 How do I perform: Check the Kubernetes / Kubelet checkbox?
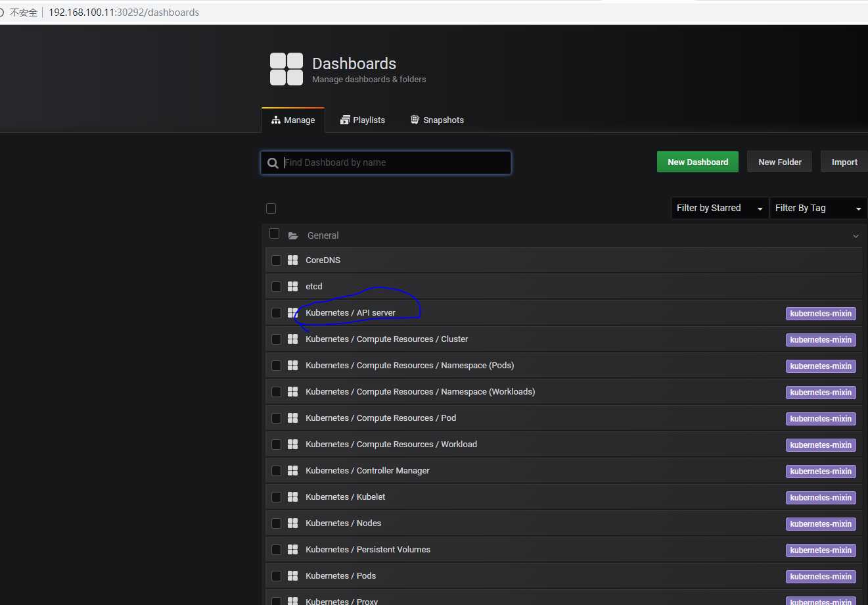[276, 497]
